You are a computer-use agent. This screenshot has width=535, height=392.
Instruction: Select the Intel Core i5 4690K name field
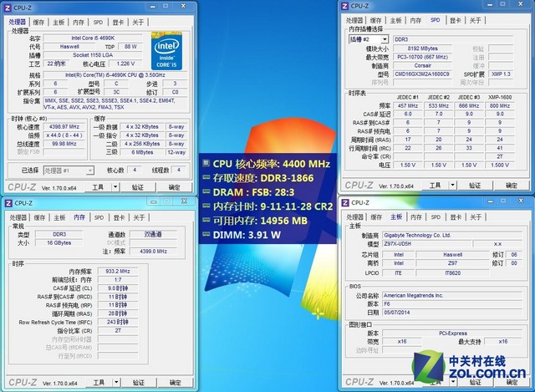(93, 38)
